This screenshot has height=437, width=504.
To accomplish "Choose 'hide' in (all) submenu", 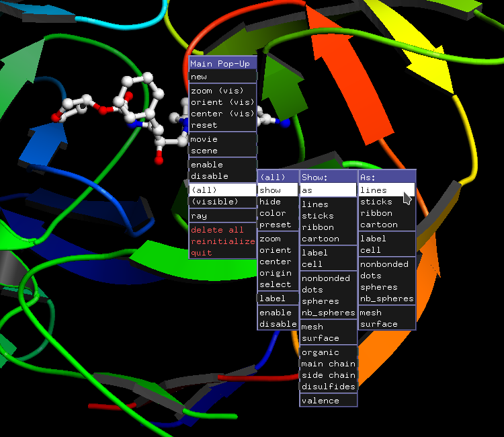I will tap(278, 202).
